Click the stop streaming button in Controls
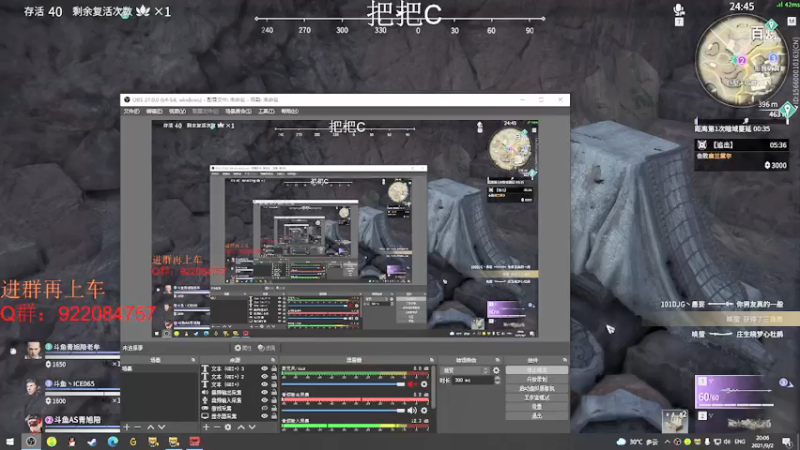This screenshot has width=800, height=450. pos(537,370)
